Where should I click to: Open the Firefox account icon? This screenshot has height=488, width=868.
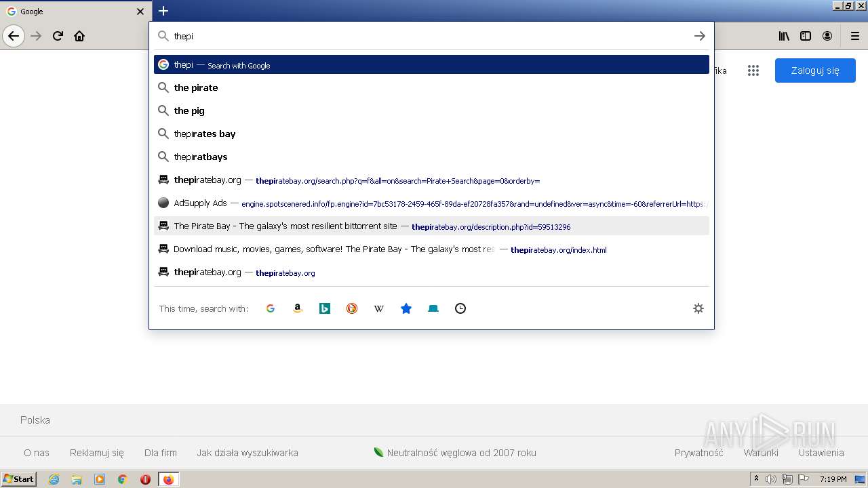(827, 36)
